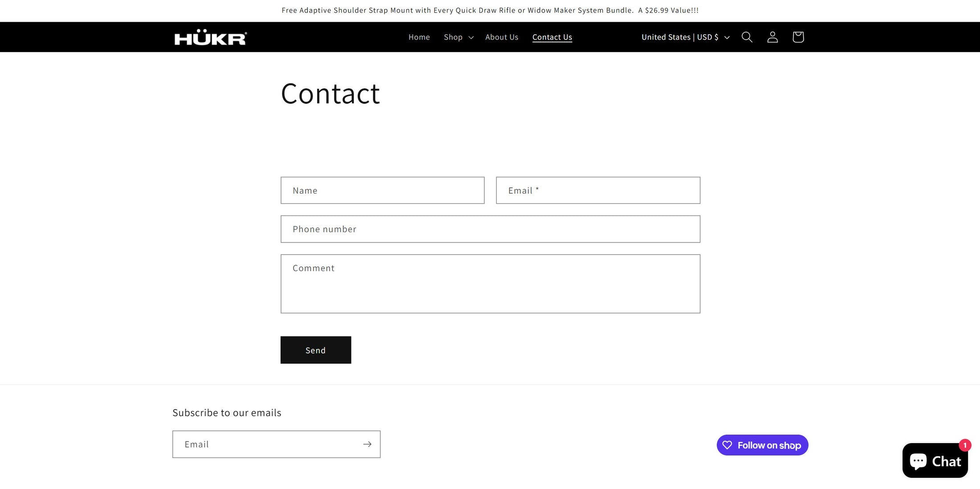
Task: Go to the Home page
Action: point(419,37)
